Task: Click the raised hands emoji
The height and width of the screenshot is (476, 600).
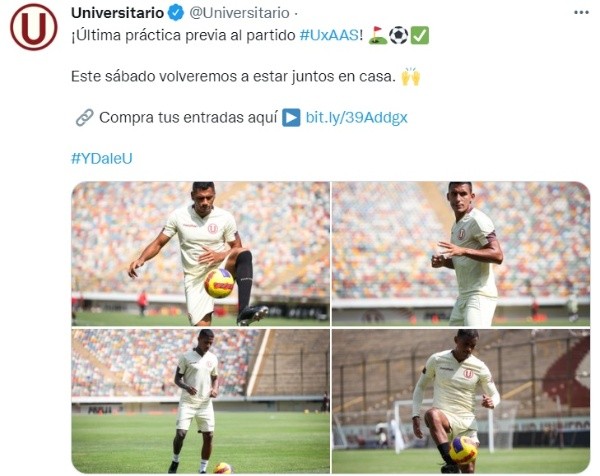Action: (x=411, y=76)
